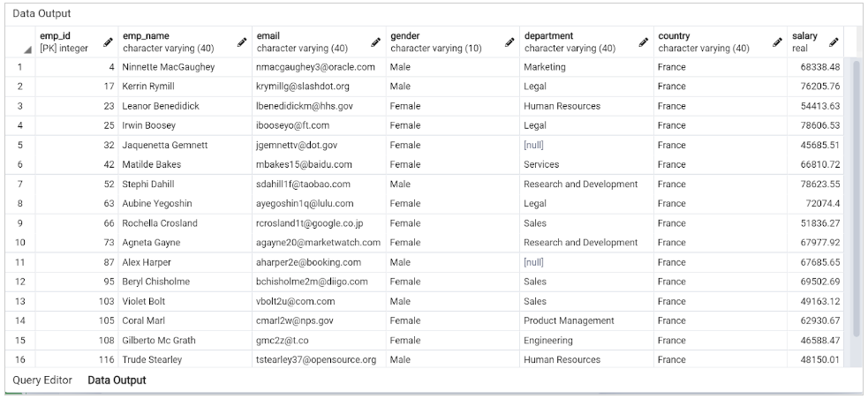
Task: Click the salary cell 72074.4
Action: 816,204
